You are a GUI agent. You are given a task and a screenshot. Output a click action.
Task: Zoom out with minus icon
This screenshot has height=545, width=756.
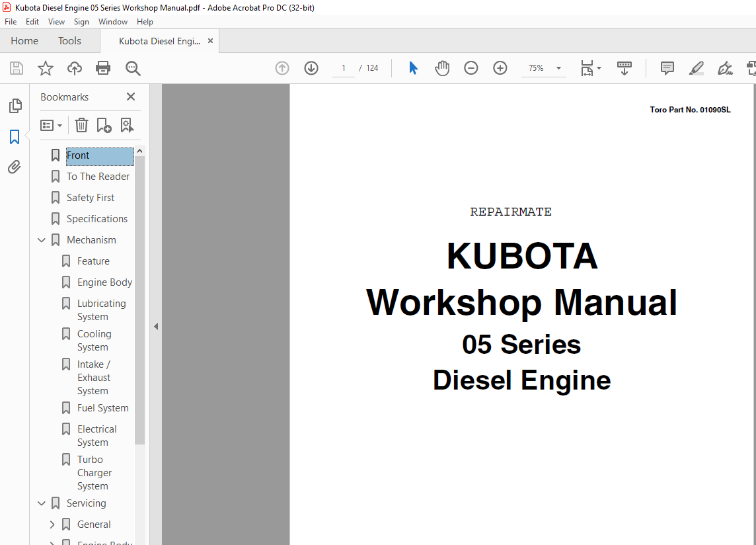click(471, 68)
